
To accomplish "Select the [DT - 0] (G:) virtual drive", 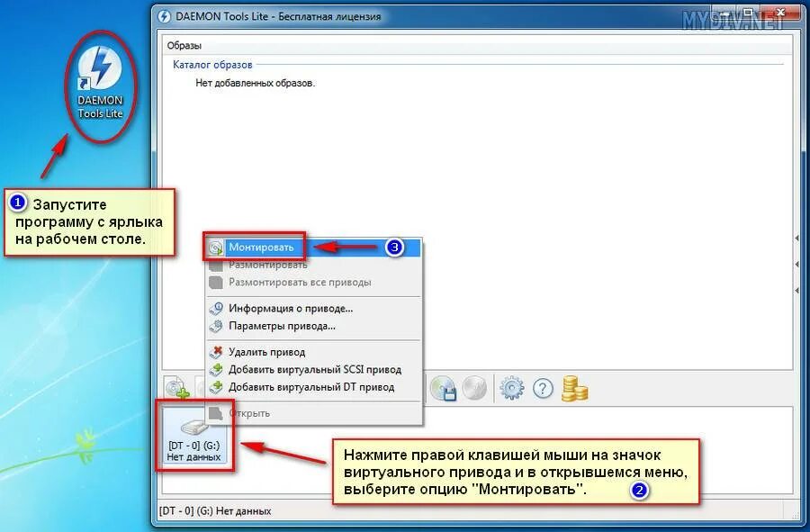I will (x=193, y=436).
